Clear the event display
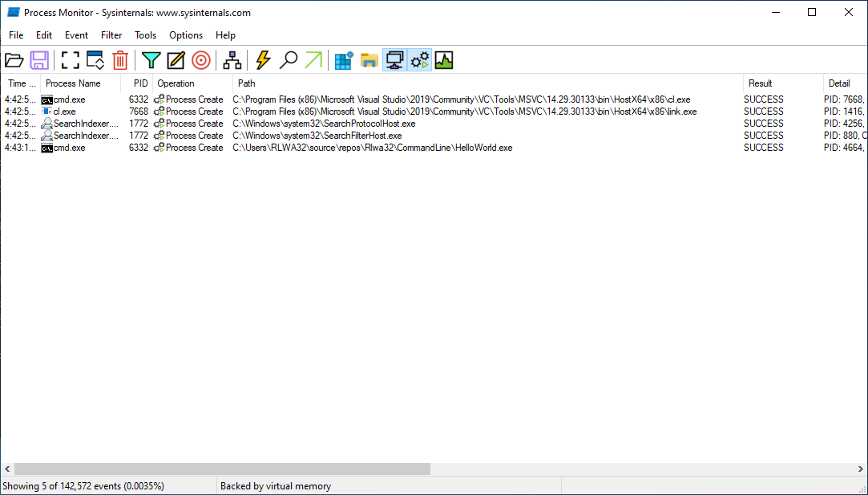 tap(120, 59)
